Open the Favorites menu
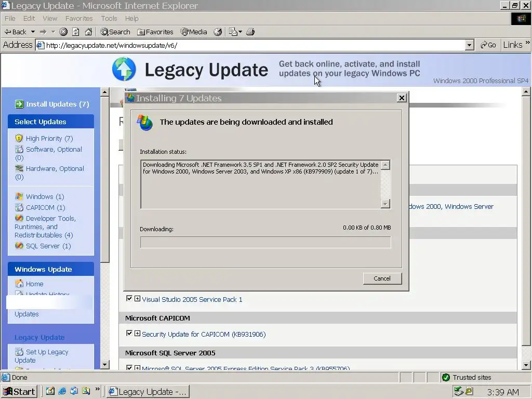Screen dimensions: 532x399 pos(79,18)
